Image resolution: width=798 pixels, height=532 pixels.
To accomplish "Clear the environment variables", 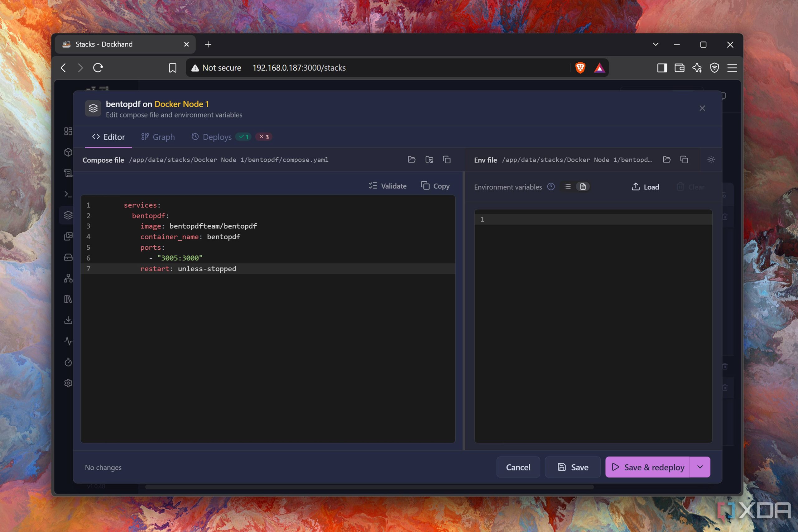I will click(x=691, y=187).
